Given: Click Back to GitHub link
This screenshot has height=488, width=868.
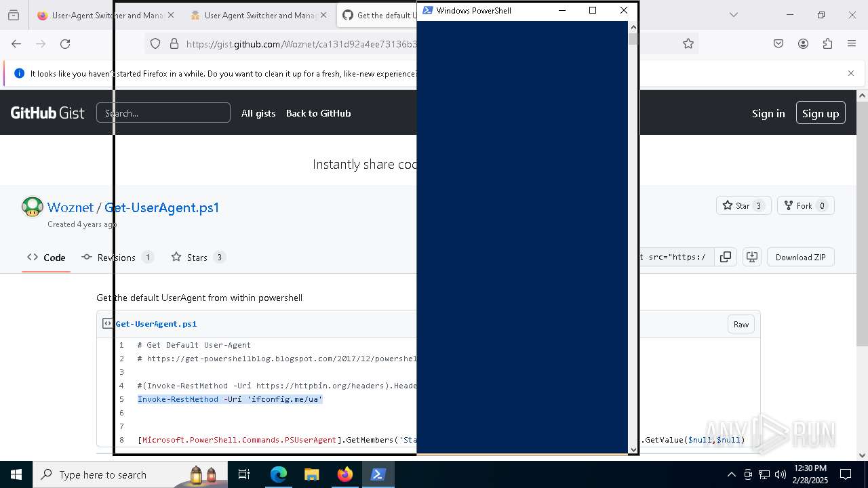Looking at the screenshot, I should [318, 113].
